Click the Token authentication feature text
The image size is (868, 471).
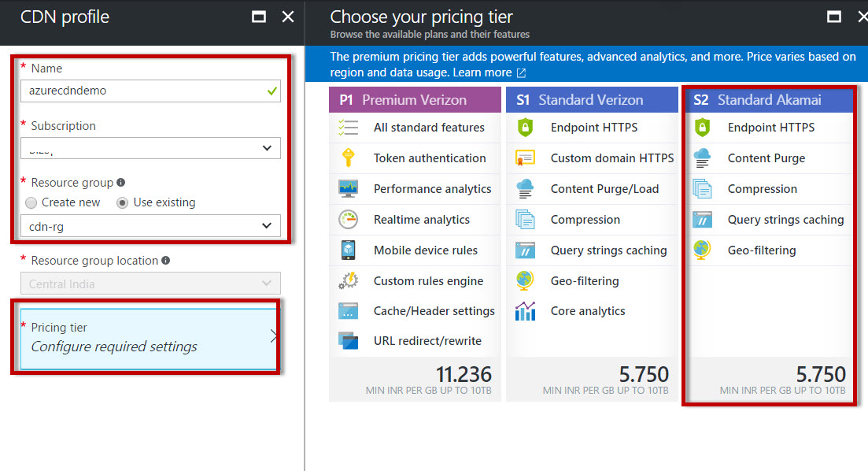(430, 158)
